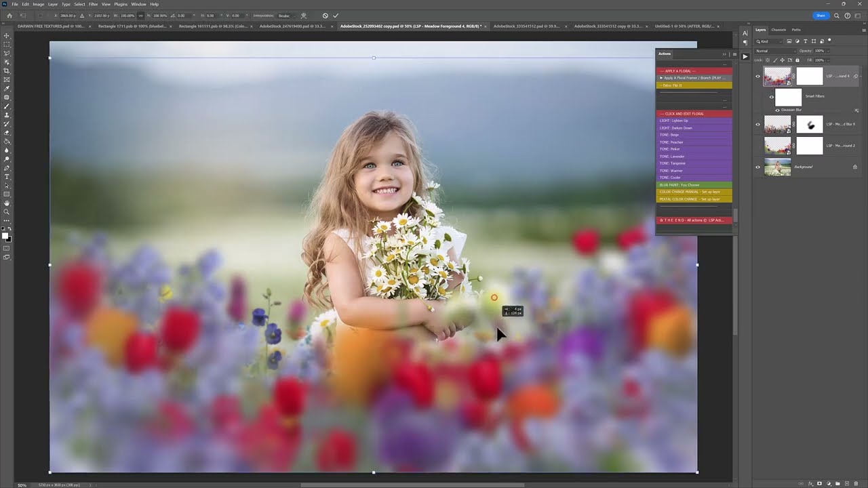Open the Character panel icon
Image resolution: width=868 pixels, height=488 pixels.
point(745,32)
